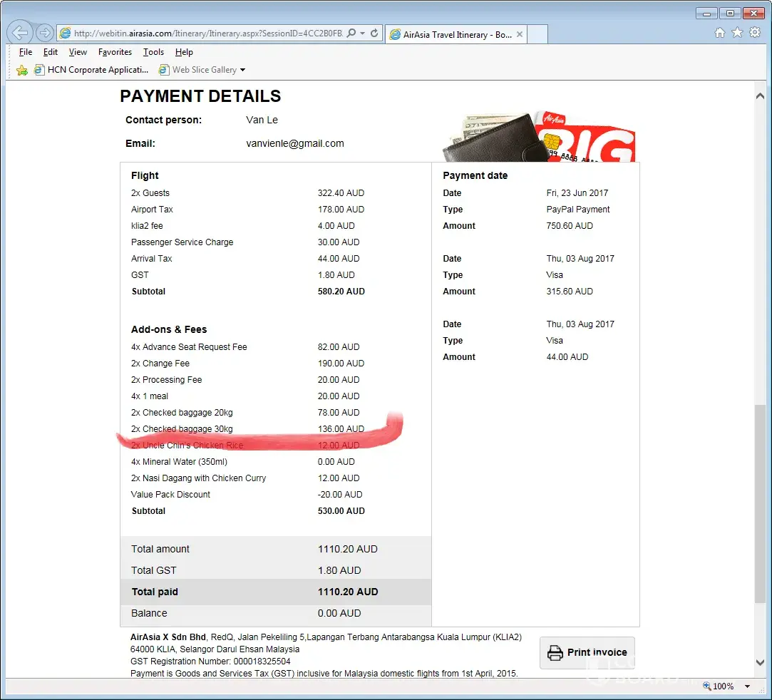
Task: Click klia2 fee row label
Action: pos(147,225)
